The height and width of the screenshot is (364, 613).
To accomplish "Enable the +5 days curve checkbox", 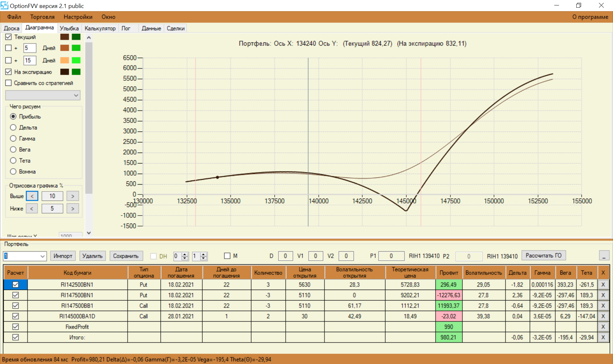I will pyautogui.click(x=9, y=48).
